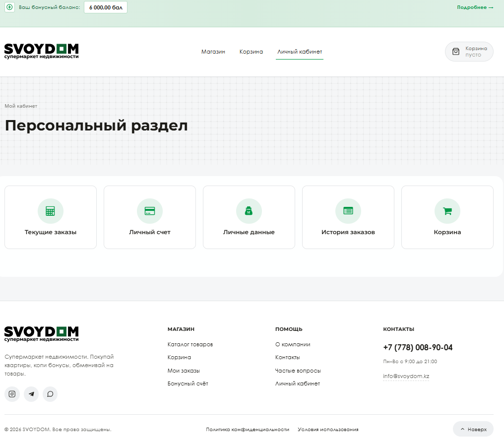Image resolution: width=504 pixels, height=446 pixels.
Task: Open Каталог товаров footer link
Action: pos(190,344)
